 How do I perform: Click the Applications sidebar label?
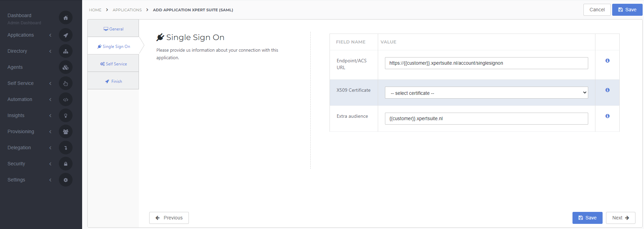point(21,35)
